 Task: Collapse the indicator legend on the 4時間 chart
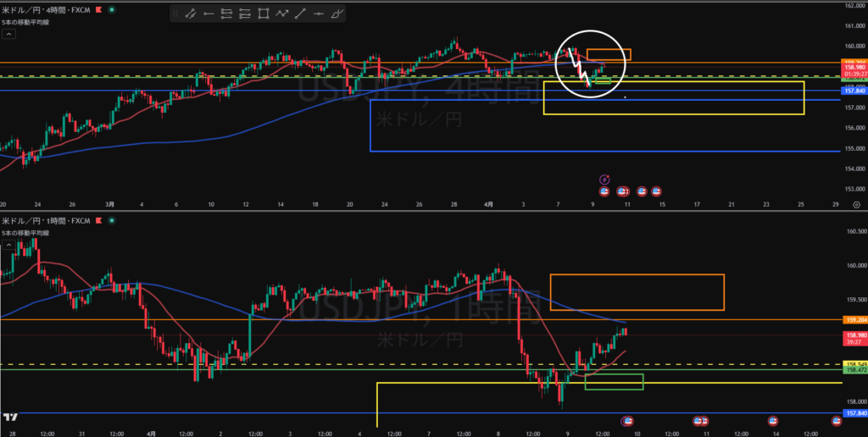tap(8, 35)
